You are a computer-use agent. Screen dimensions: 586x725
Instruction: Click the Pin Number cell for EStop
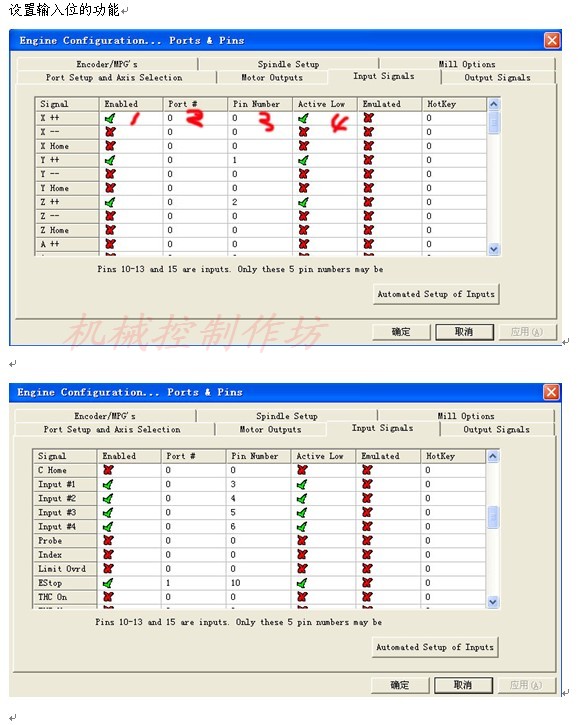point(258,583)
